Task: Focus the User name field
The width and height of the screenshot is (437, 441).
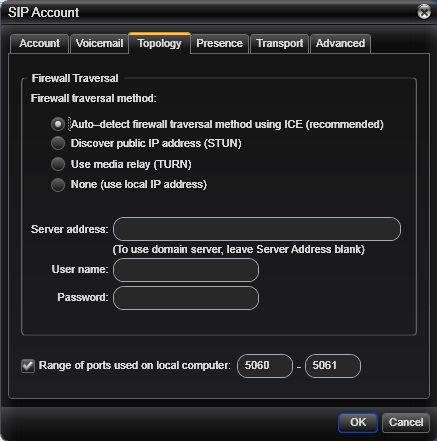Action: (x=186, y=270)
